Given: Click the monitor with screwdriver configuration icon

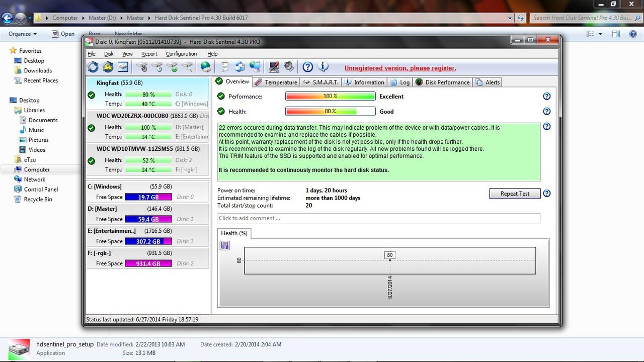Looking at the screenshot, I should 274,67.
